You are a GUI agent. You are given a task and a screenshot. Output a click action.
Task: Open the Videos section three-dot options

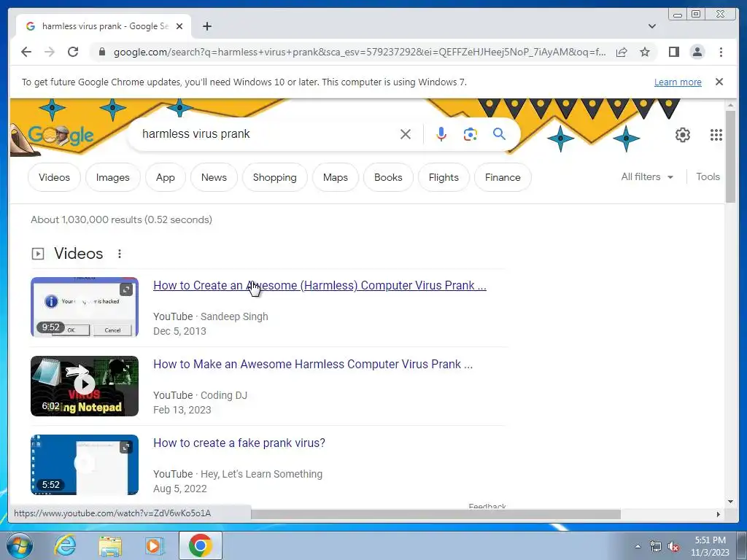[120, 254]
